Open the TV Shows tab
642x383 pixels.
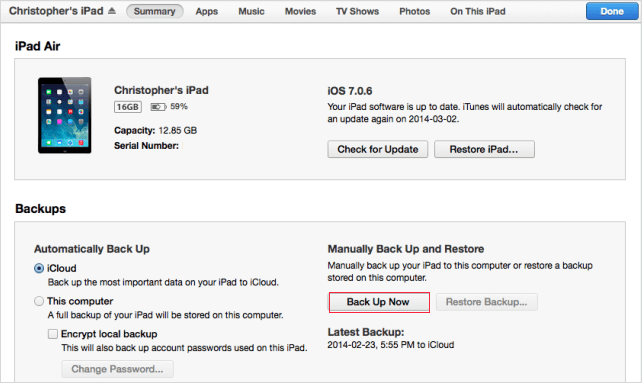click(x=357, y=11)
